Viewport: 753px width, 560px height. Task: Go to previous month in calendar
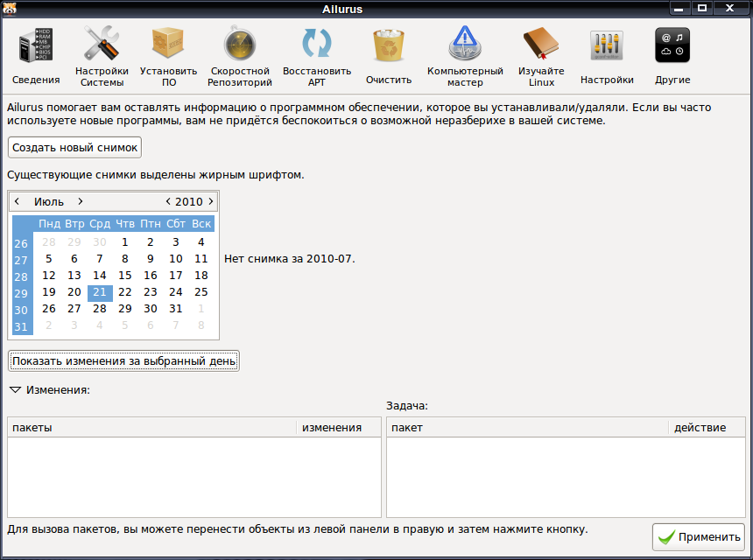pos(17,201)
